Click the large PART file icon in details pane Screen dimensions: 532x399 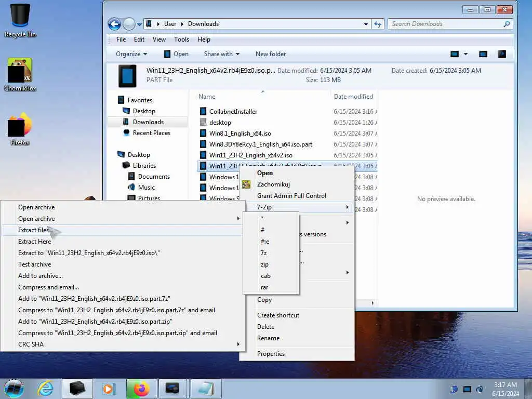[128, 76]
